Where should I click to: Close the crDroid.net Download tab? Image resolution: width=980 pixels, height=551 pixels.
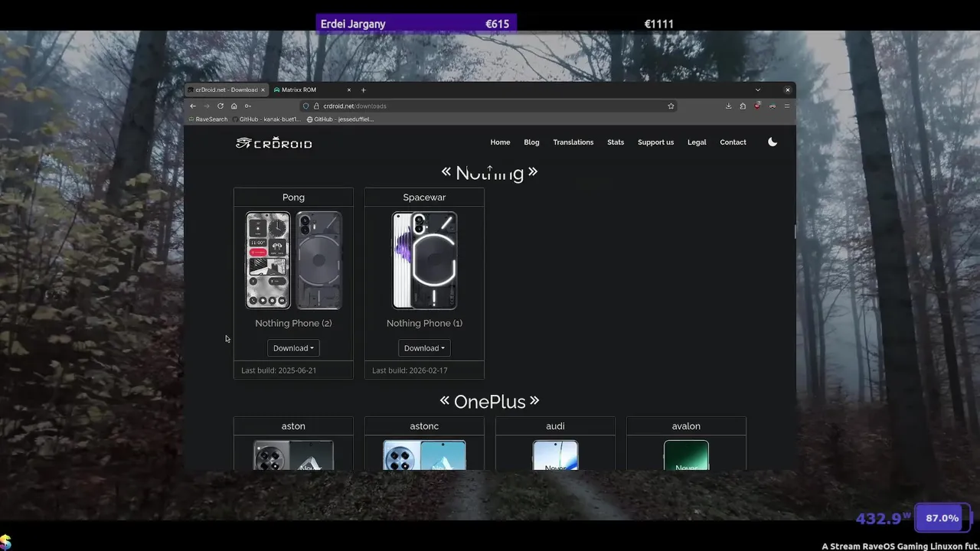[x=263, y=90]
